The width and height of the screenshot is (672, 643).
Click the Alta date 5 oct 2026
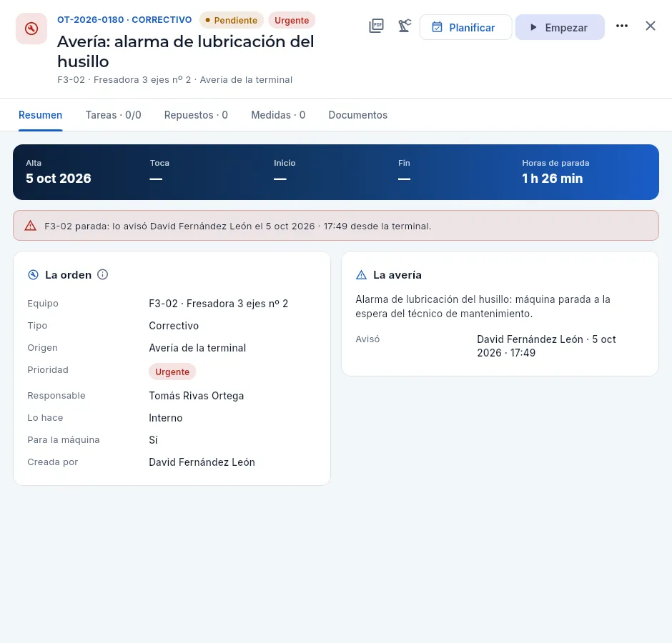point(59,179)
